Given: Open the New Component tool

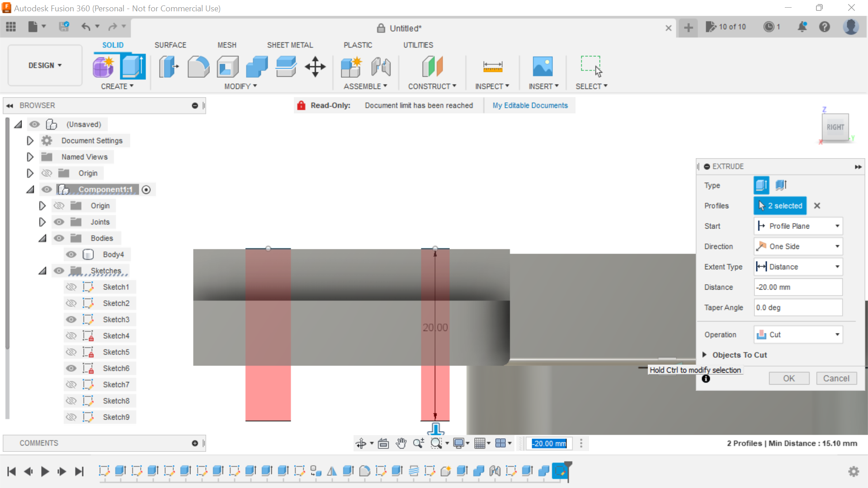Looking at the screenshot, I should [351, 67].
